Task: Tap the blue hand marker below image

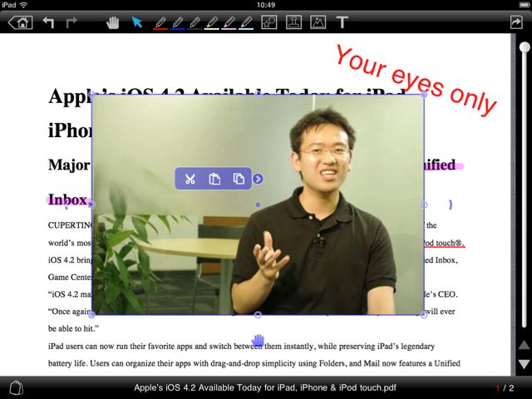Action: click(x=259, y=340)
